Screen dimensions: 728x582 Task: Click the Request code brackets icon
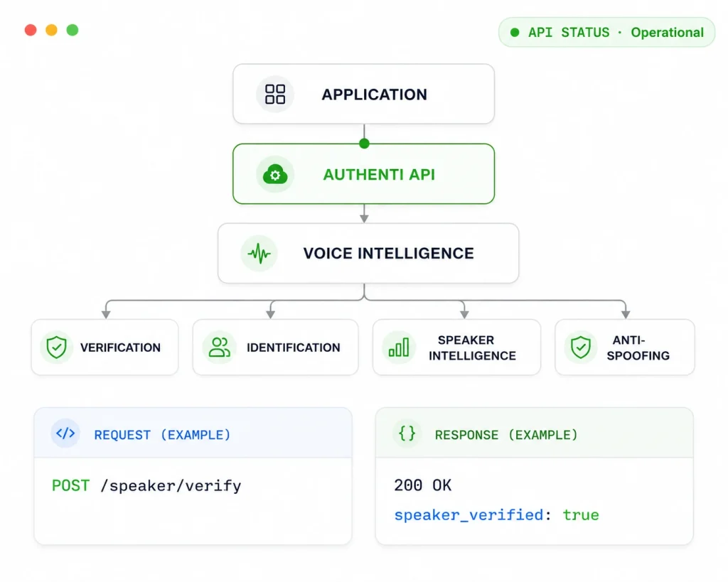tap(65, 433)
